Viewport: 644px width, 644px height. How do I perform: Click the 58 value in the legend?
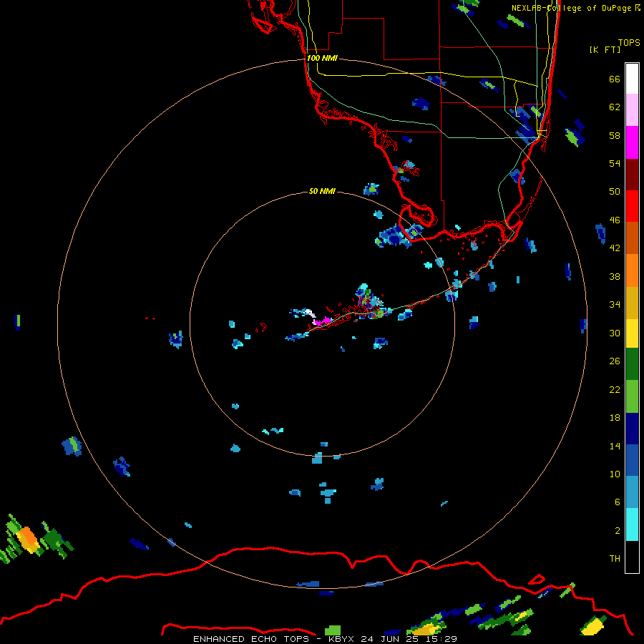tap(615, 135)
